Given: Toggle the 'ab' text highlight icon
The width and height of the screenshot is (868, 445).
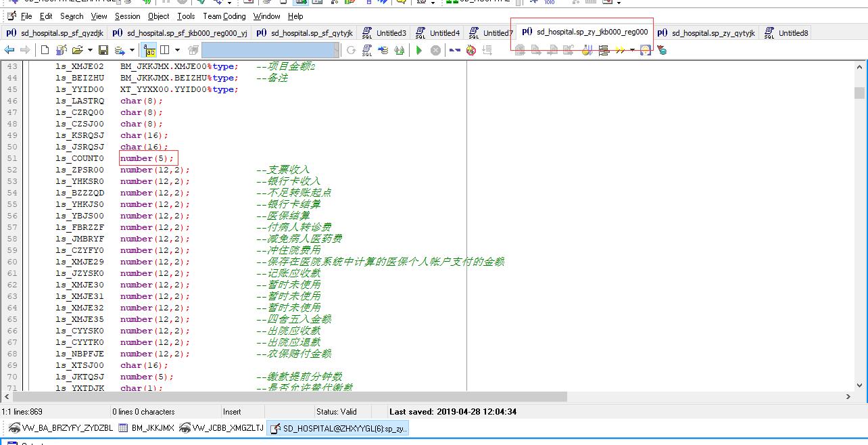Looking at the screenshot, I should [149, 50].
